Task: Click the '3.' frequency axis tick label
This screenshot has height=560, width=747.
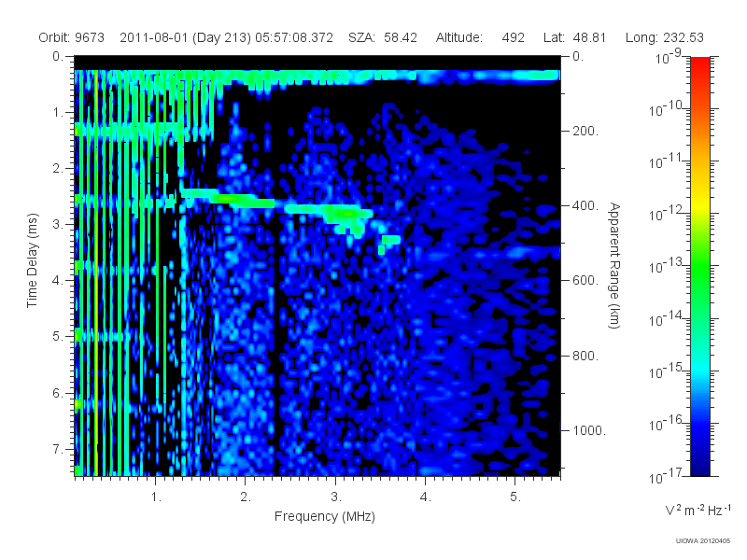Action: click(336, 497)
